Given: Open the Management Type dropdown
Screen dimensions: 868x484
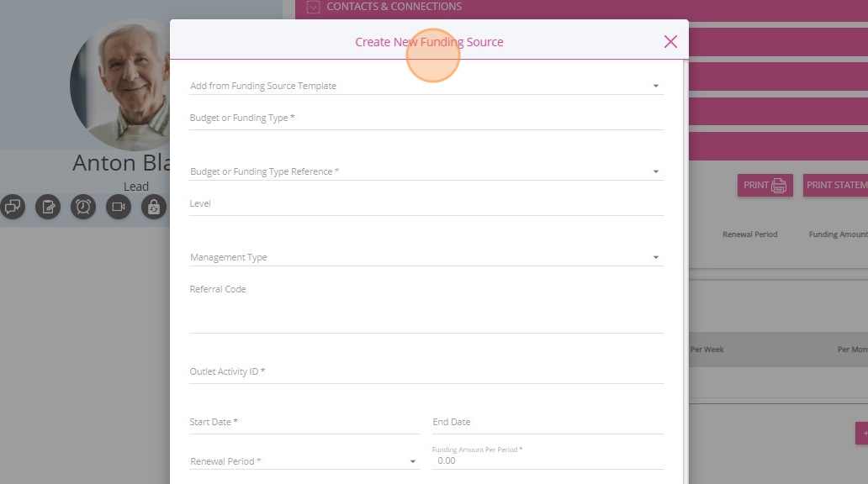Looking at the screenshot, I should pyautogui.click(x=426, y=257).
